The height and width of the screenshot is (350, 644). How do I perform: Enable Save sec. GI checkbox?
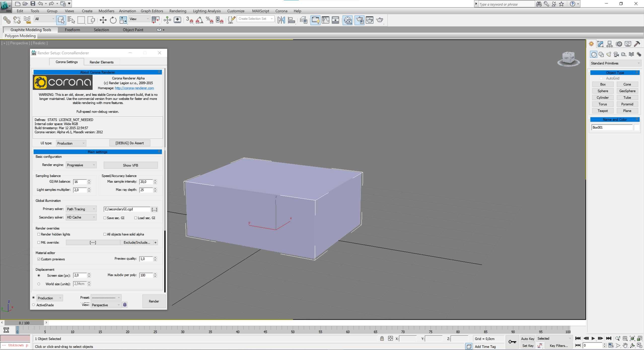coord(105,218)
